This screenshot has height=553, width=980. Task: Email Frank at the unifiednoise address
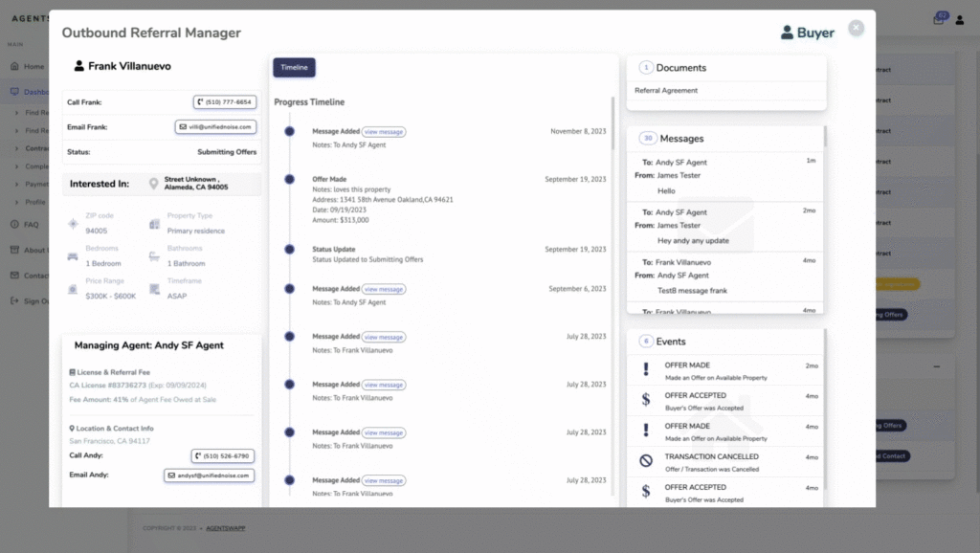coord(215,127)
